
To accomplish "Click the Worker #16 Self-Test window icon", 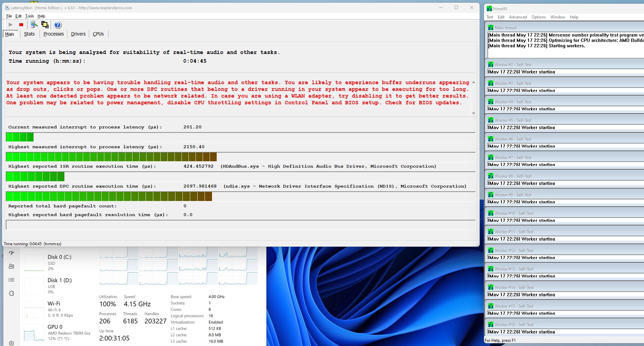I will click(x=491, y=325).
